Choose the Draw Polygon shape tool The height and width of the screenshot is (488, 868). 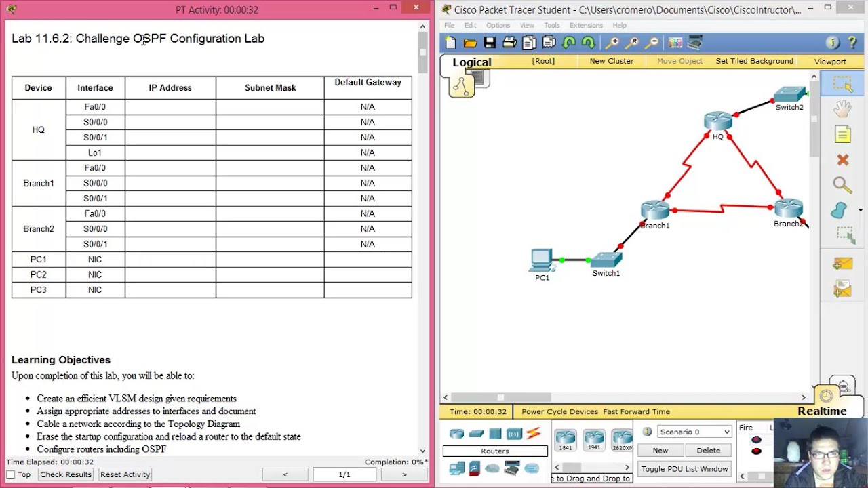point(840,210)
